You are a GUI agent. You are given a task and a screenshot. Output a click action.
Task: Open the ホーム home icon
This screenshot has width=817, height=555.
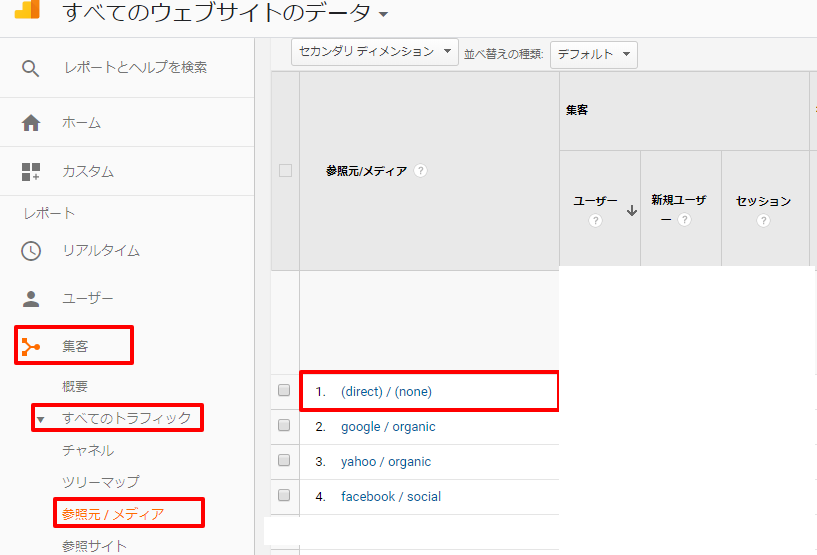pyautogui.click(x=31, y=123)
